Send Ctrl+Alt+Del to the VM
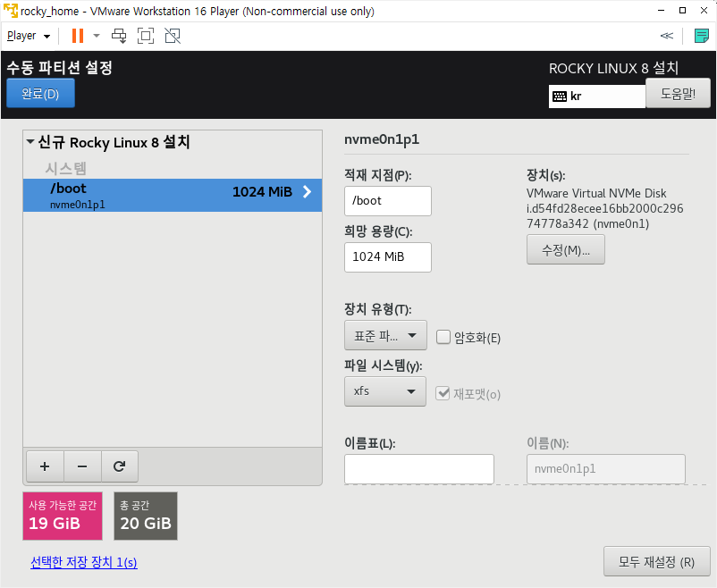This screenshot has height=588, width=717. pyautogui.click(x=119, y=36)
